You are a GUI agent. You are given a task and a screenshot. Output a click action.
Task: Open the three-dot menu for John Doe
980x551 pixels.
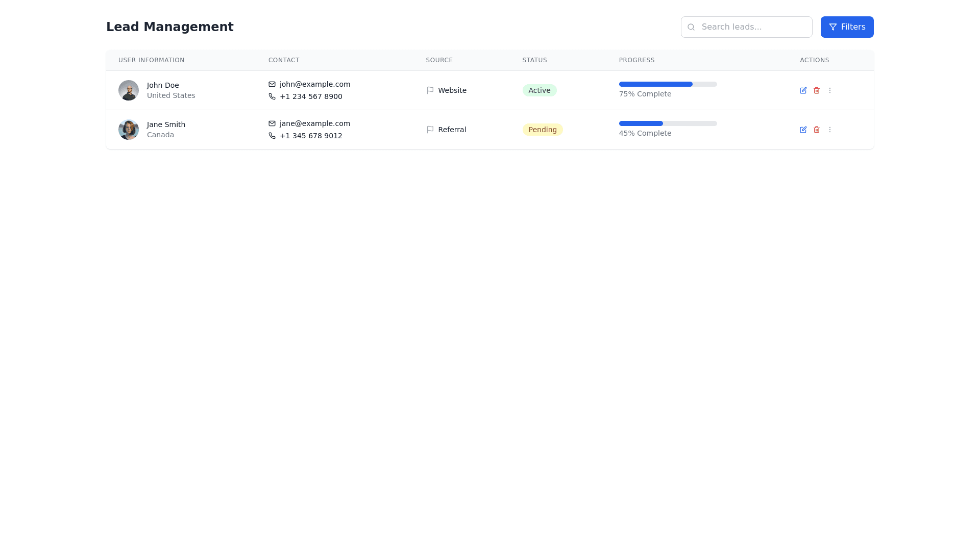(830, 90)
